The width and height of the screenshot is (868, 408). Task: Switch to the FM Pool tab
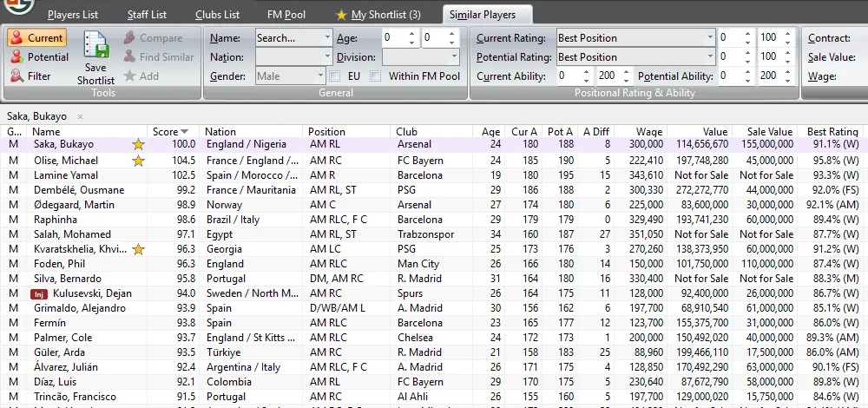286,15
